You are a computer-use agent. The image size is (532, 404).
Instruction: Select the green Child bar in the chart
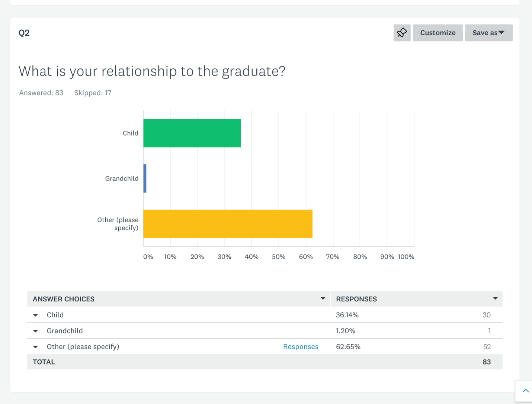point(192,133)
